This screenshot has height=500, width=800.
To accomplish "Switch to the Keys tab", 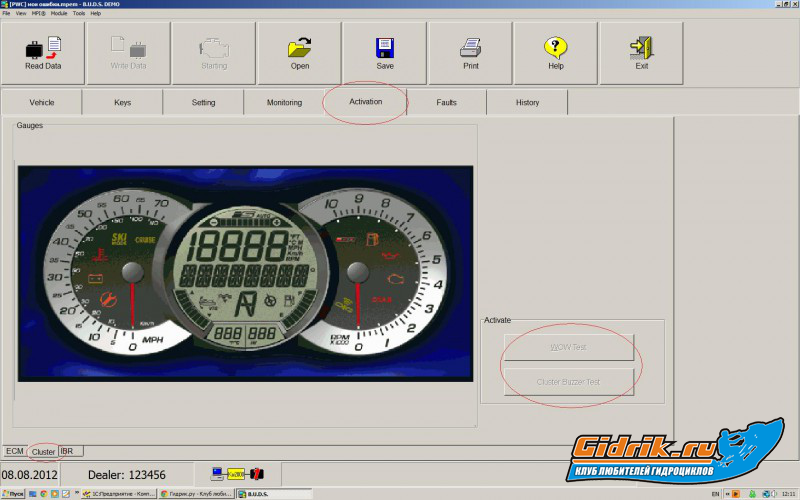I will (122, 102).
